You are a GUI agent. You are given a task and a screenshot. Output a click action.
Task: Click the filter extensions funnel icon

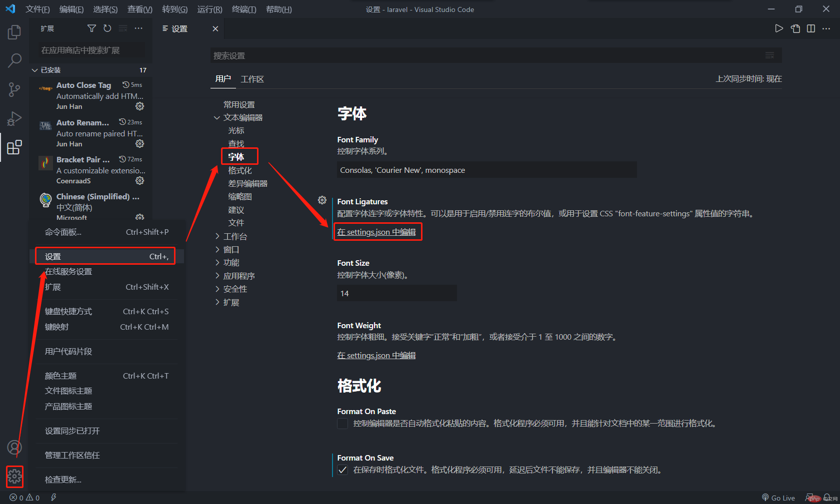91,28
